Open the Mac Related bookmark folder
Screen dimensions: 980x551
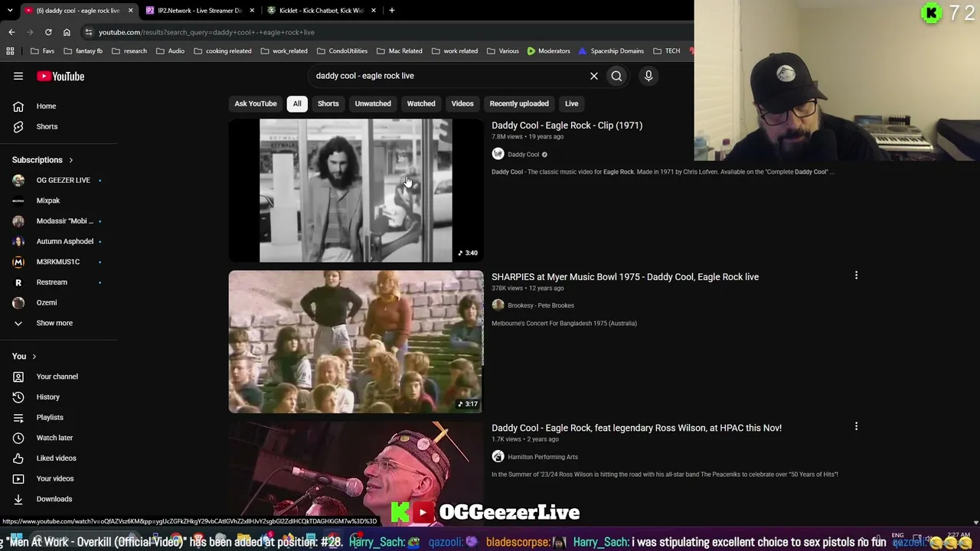pyautogui.click(x=400, y=51)
